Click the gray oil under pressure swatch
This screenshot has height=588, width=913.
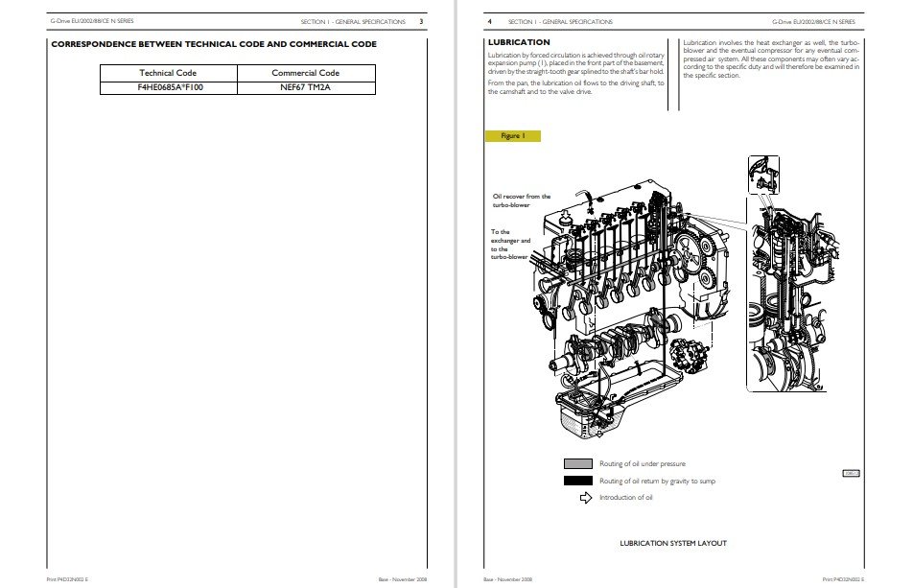click(x=577, y=463)
